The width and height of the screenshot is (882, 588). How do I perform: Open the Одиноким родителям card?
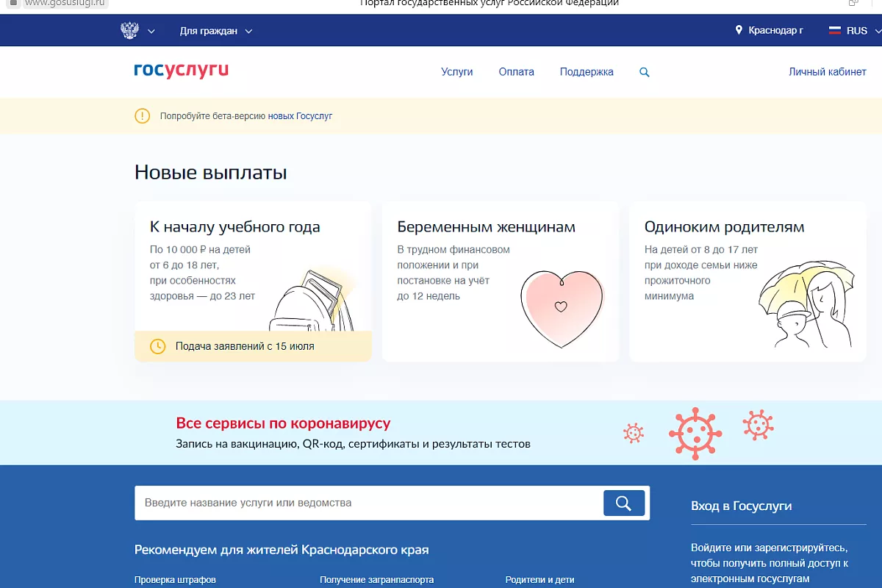747,282
